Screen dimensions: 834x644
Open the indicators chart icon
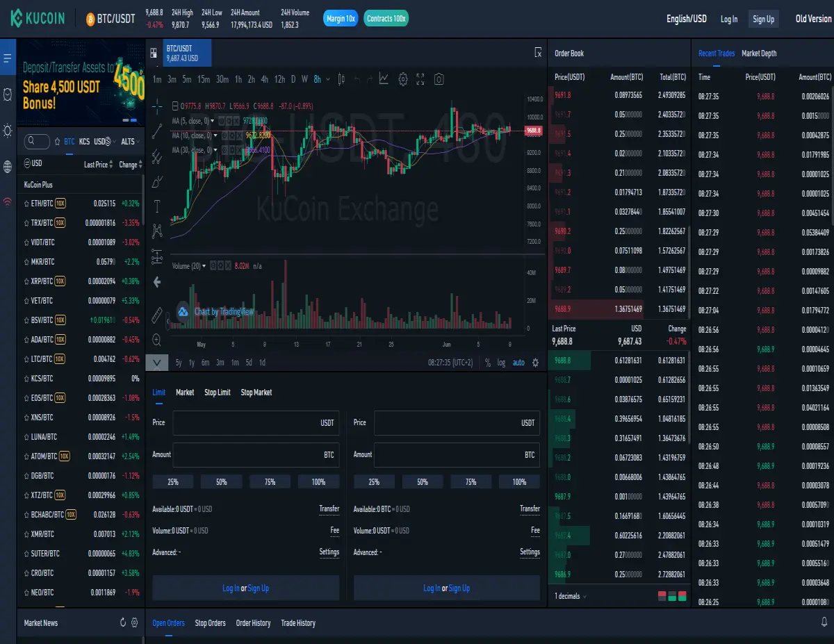(384, 79)
